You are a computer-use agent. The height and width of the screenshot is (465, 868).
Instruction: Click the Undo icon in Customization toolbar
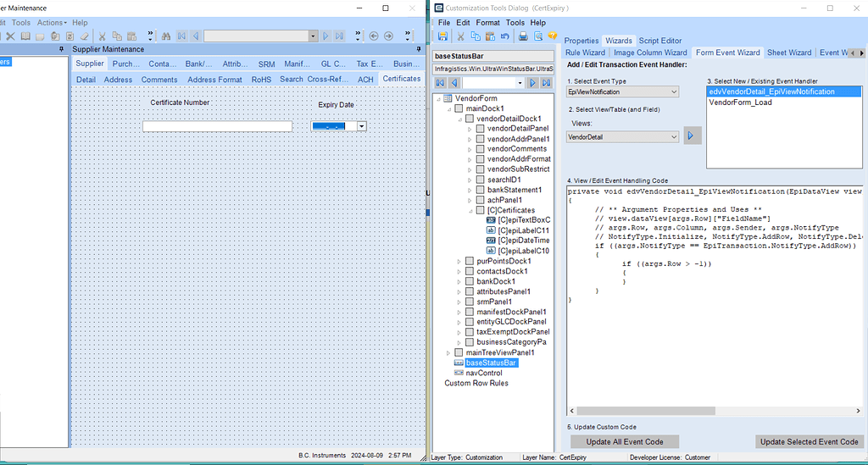tap(505, 36)
